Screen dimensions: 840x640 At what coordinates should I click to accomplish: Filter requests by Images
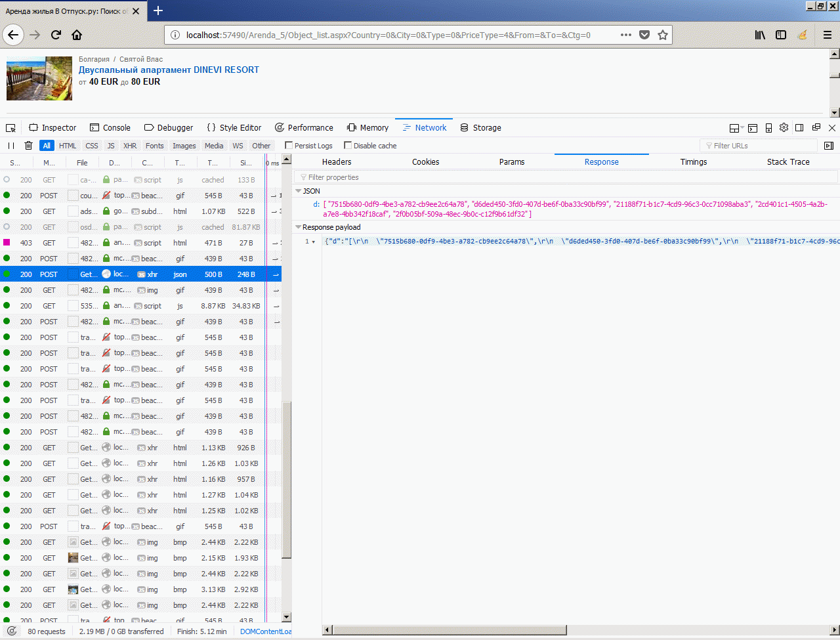pyautogui.click(x=184, y=146)
